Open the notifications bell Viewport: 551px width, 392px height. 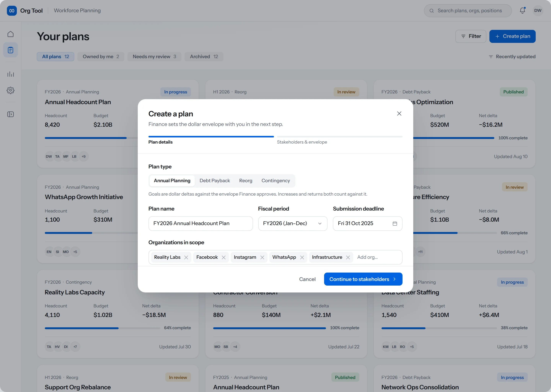click(x=522, y=10)
